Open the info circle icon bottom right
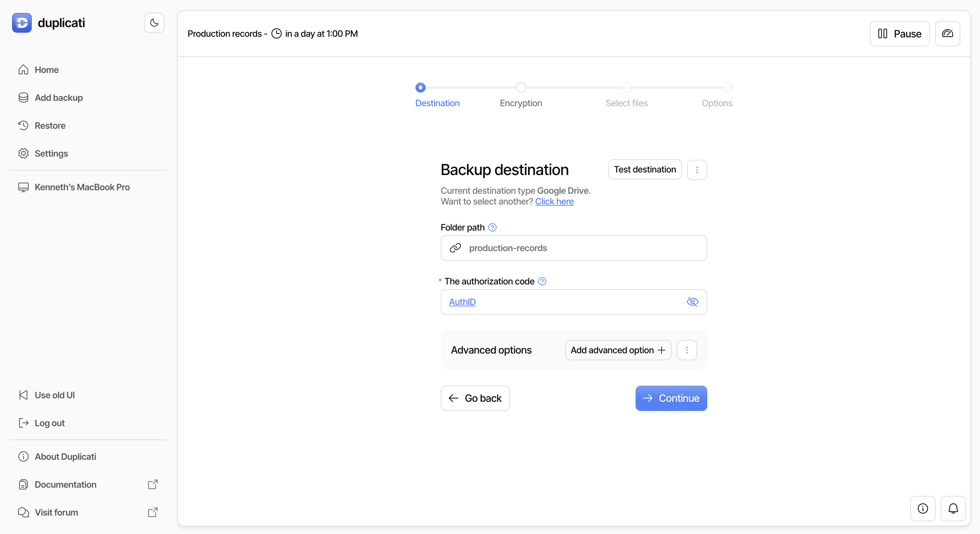Image resolution: width=980 pixels, height=534 pixels. (923, 508)
